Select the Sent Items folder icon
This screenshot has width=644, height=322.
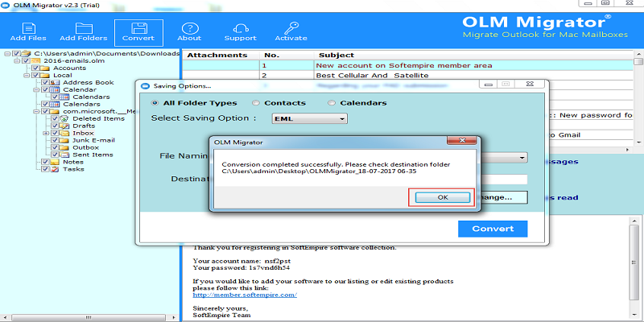pyautogui.click(x=64, y=155)
